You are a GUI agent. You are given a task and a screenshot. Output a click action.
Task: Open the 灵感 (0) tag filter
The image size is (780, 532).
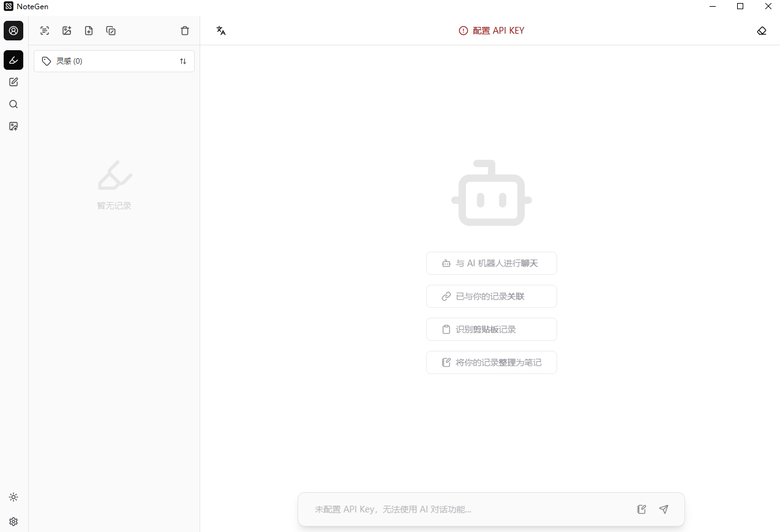(69, 61)
